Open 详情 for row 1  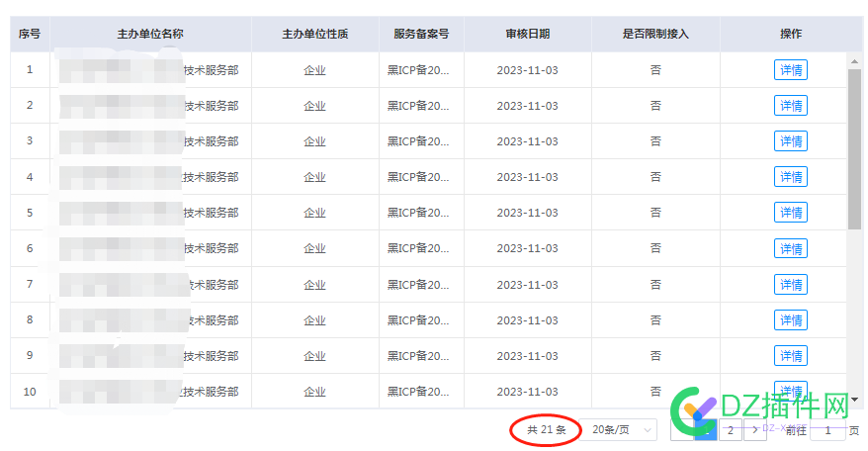click(791, 70)
